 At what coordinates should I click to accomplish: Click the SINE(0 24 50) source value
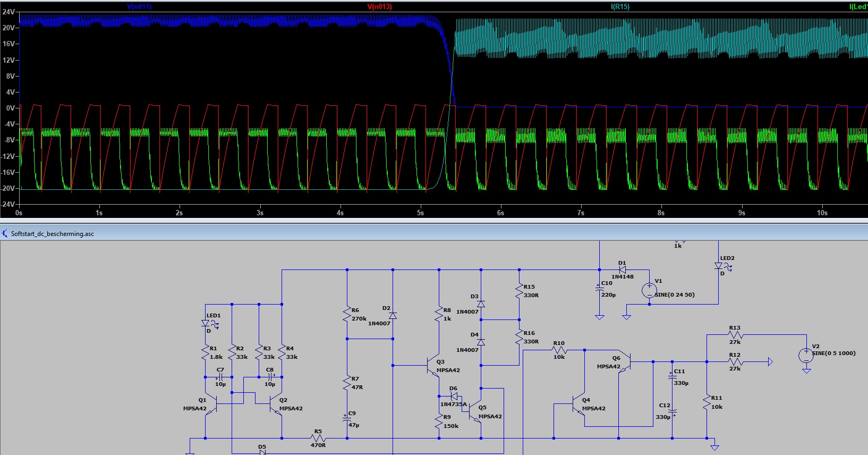pyautogui.click(x=675, y=295)
